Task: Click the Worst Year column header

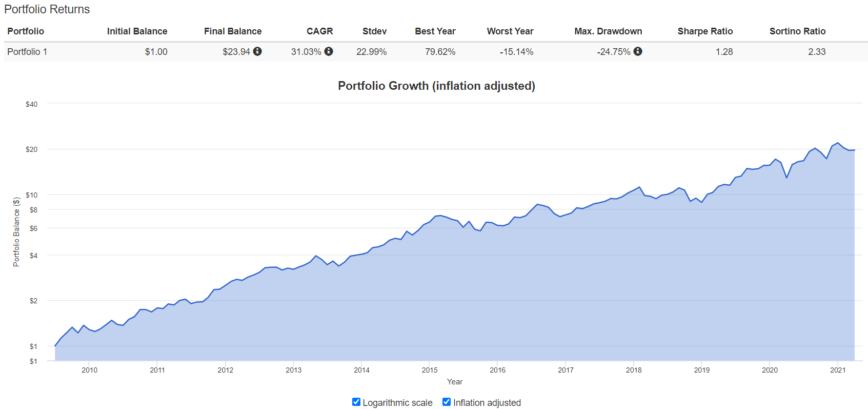Action: (x=510, y=31)
